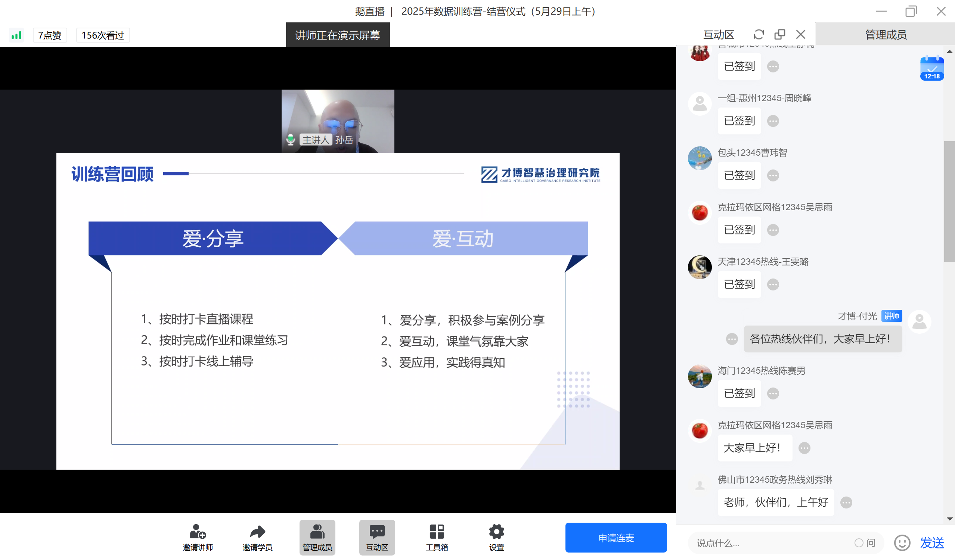Refresh the 互动区 message list
The width and height of the screenshot is (955, 560).
click(x=758, y=34)
